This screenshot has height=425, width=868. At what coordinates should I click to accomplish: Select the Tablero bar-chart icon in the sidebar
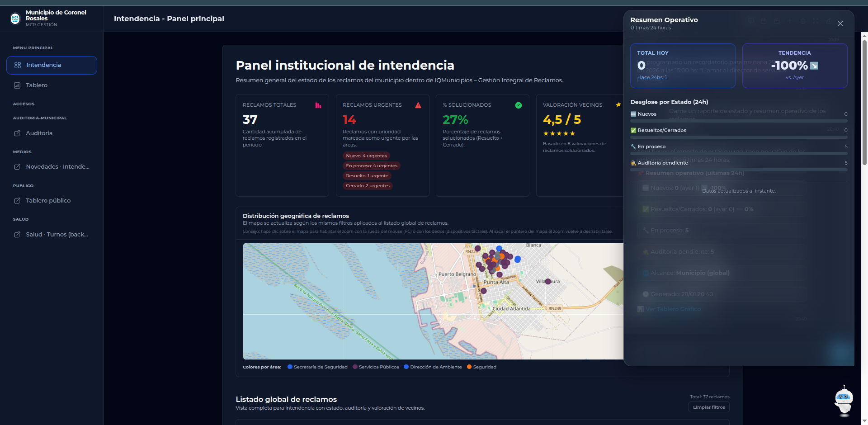18,85
